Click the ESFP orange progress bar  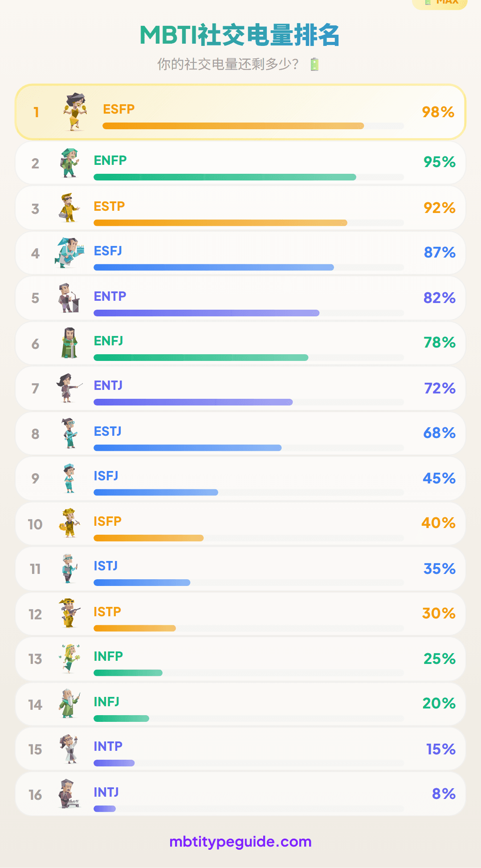[x=233, y=126]
